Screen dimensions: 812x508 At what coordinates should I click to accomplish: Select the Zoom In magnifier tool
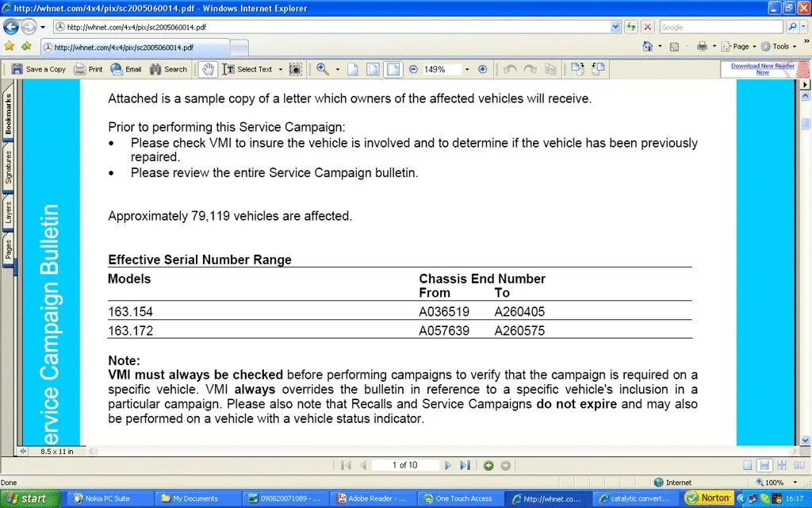click(x=323, y=69)
